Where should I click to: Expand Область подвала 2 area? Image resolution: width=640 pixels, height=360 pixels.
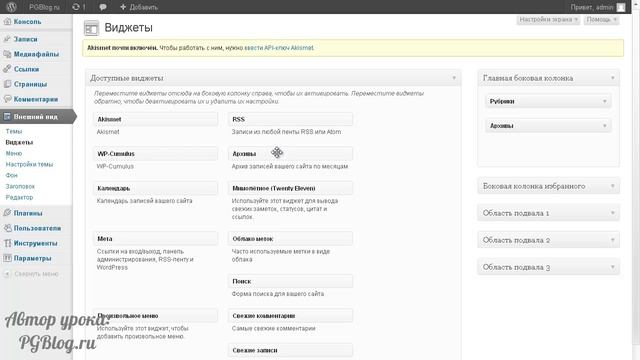tap(549, 240)
